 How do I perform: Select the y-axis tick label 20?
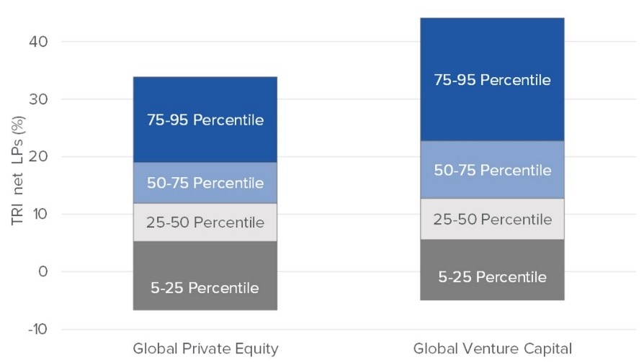point(39,157)
